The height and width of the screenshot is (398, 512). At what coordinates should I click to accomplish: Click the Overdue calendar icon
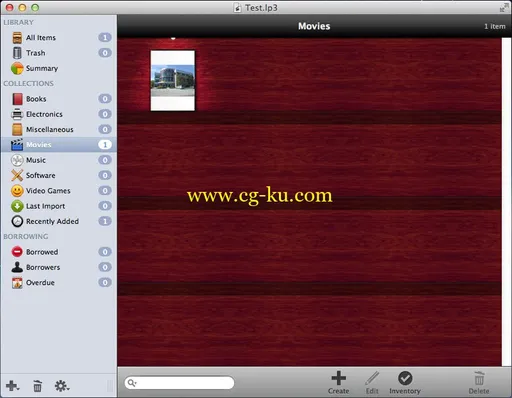[17, 283]
